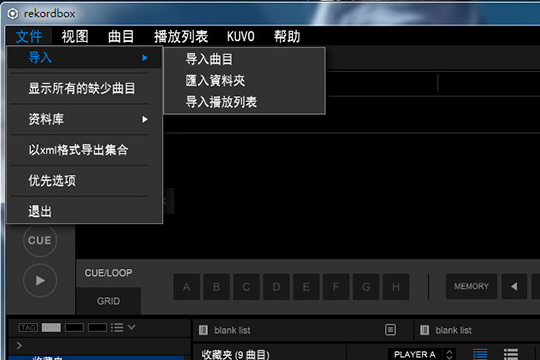Switch to the GRID tab
The height and width of the screenshot is (360, 540).
click(x=108, y=301)
